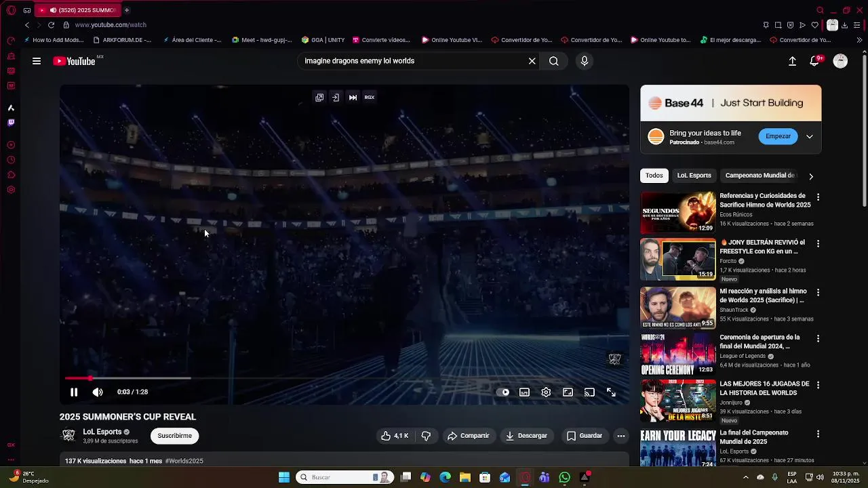868x488 pixels.
Task: Open WhatsApp from the taskbar
Action: 564,477
